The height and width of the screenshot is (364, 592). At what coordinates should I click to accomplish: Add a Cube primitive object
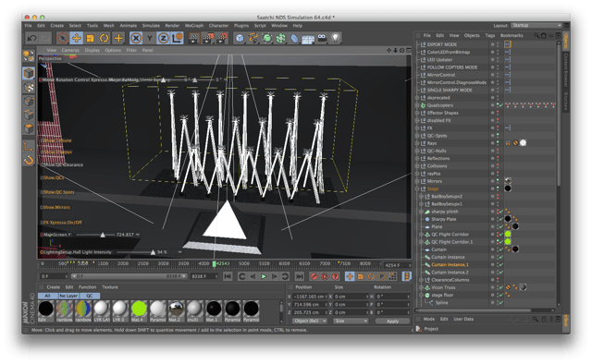click(240, 38)
